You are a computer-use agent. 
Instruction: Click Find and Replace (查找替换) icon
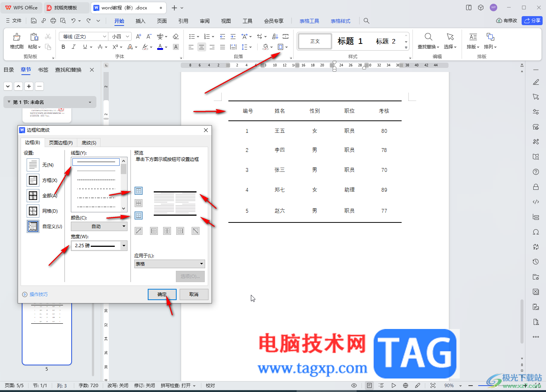coord(428,37)
